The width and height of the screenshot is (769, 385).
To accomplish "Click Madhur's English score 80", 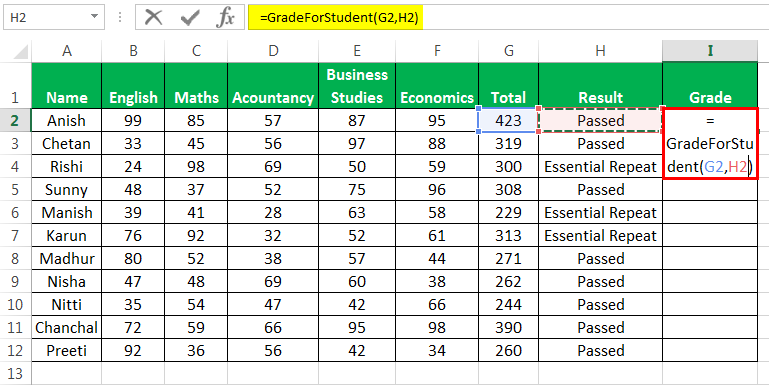I will [x=133, y=258].
